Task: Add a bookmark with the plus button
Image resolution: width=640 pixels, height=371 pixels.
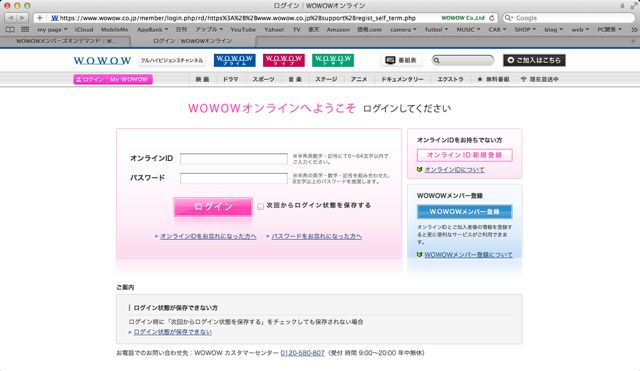Action: click(40, 18)
